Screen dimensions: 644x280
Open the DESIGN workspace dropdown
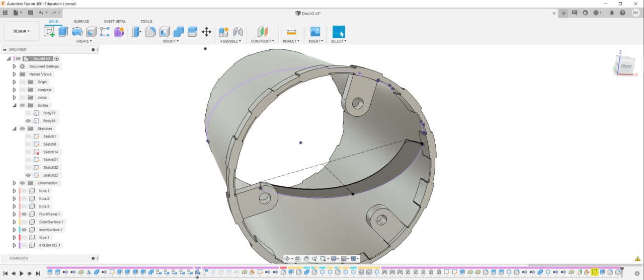[x=21, y=31]
